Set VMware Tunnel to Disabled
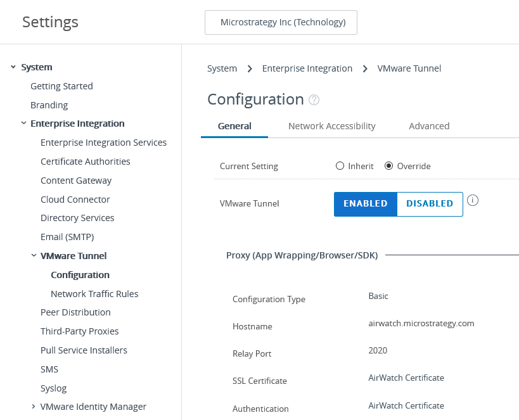This screenshot has height=420, width=519. pos(430,204)
